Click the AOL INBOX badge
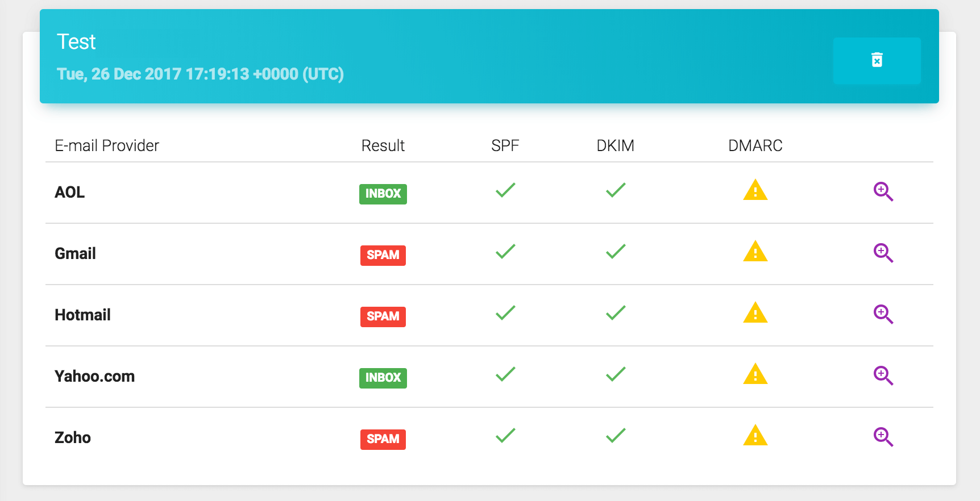 (x=383, y=194)
